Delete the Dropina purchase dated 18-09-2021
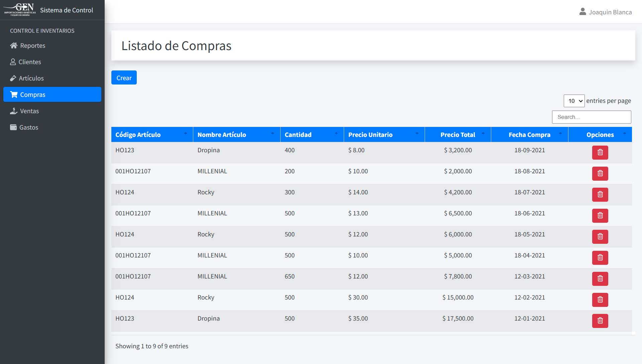 tap(600, 152)
